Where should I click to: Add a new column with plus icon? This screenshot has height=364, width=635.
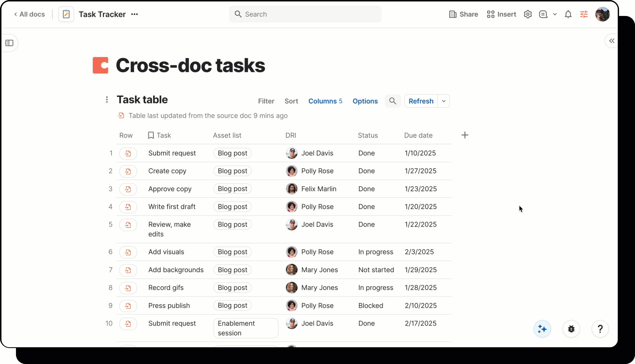coord(465,135)
